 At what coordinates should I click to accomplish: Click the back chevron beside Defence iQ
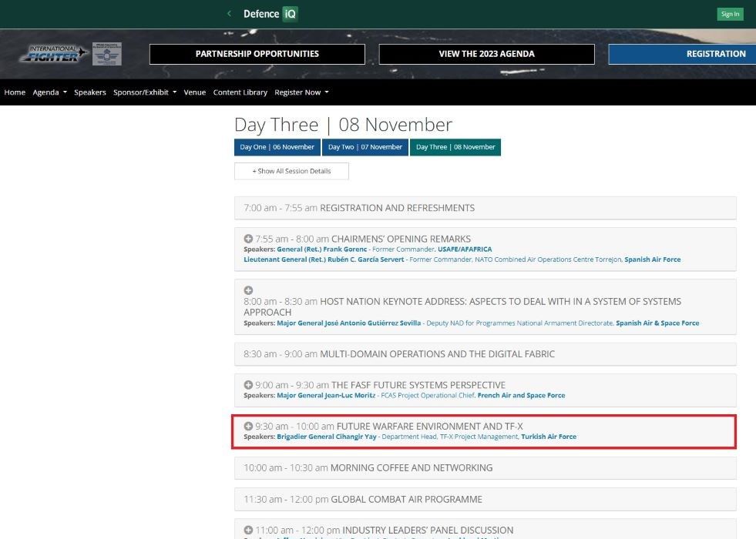coord(229,14)
